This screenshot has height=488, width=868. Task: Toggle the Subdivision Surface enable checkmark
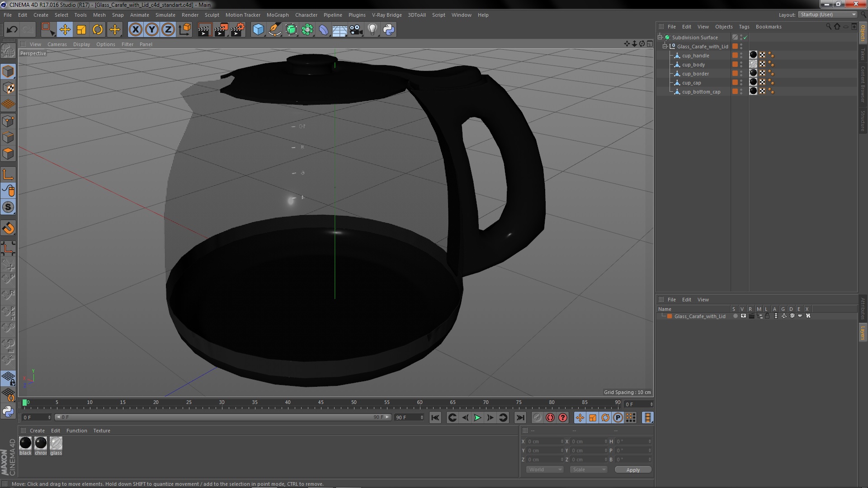pos(745,37)
